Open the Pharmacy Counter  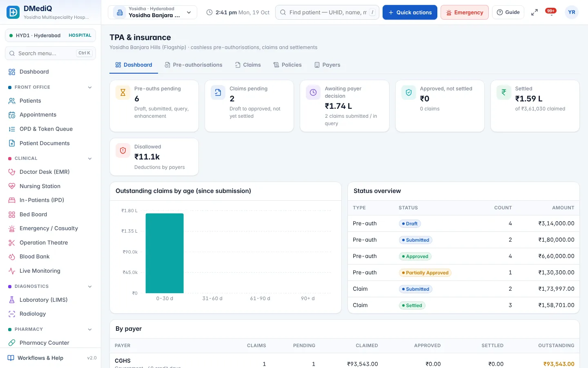click(50, 343)
